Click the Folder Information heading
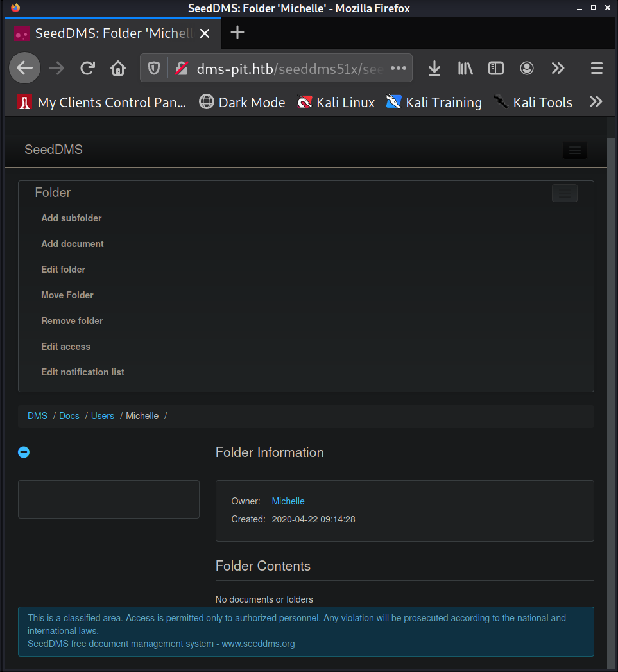Image resolution: width=618 pixels, height=672 pixels. (270, 452)
